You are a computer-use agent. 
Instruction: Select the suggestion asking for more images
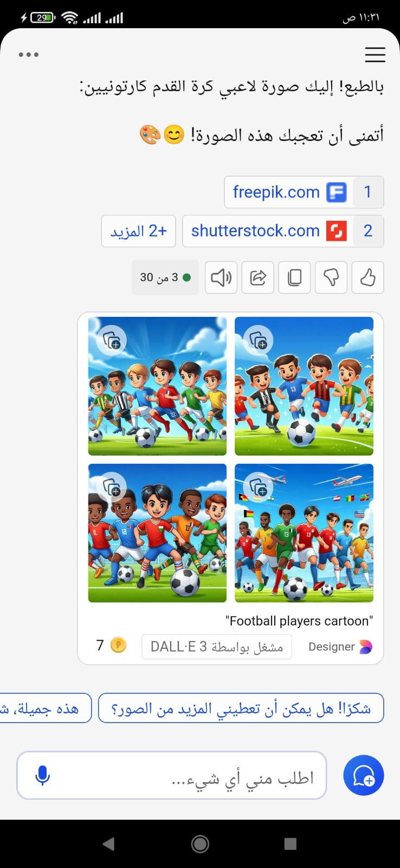point(241,708)
